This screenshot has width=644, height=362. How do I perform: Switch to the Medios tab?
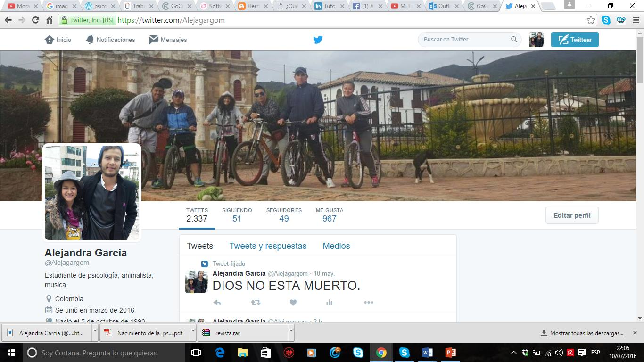[x=336, y=246]
